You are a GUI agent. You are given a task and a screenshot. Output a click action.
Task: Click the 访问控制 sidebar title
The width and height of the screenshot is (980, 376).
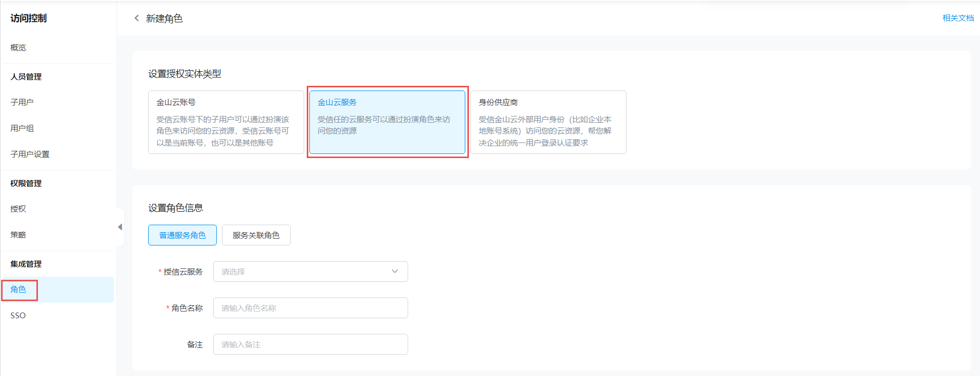point(29,18)
